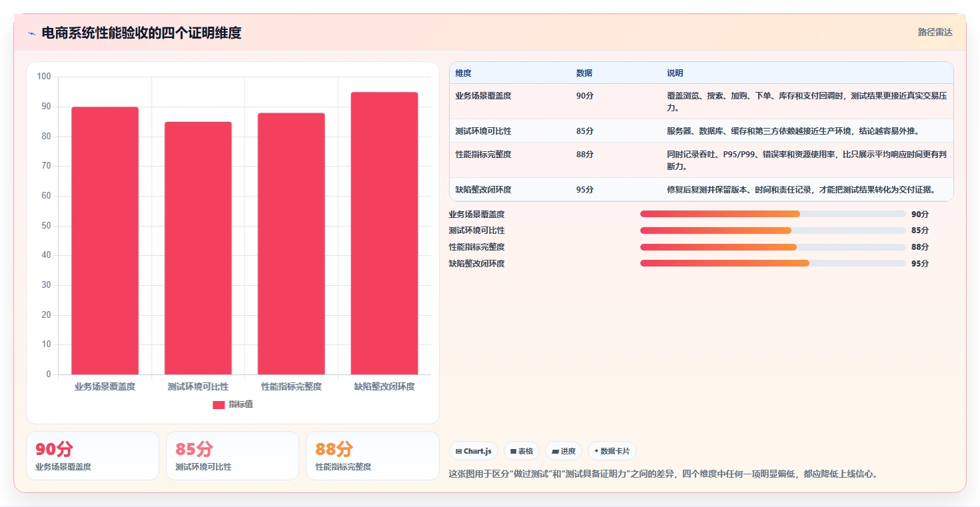Image resolution: width=980 pixels, height=507 pixels.
Task: Click the 90分 value beside progress bar
Action: click(920, 215)
